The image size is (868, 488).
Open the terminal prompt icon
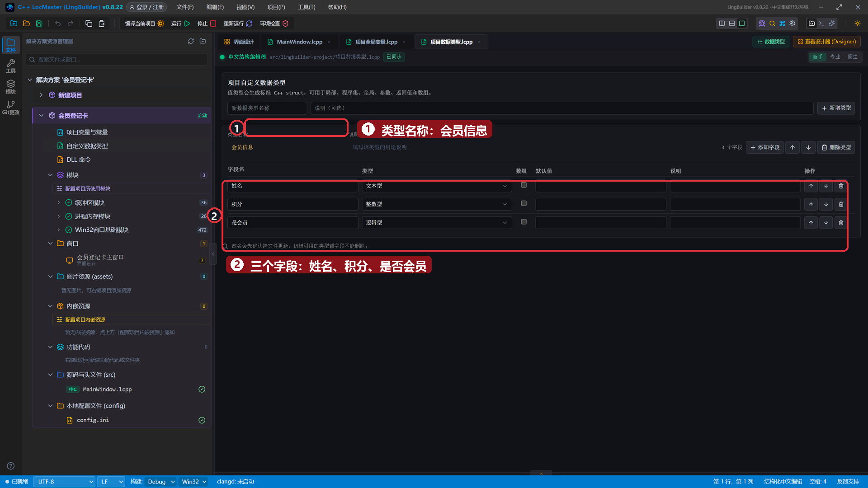822,23
